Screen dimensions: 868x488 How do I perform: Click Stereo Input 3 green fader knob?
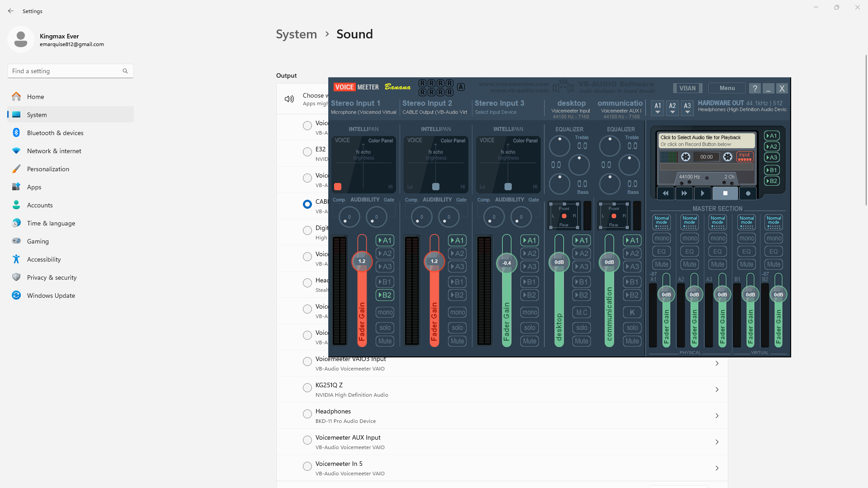[x=506, y=263]
